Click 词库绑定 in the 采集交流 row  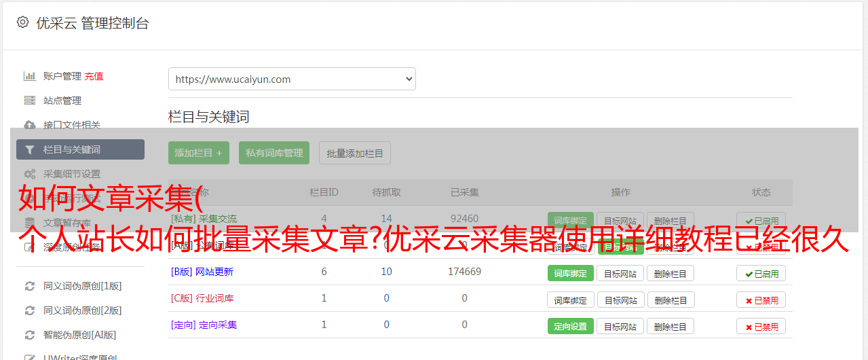pyautogui.click(x=570, y=220)
